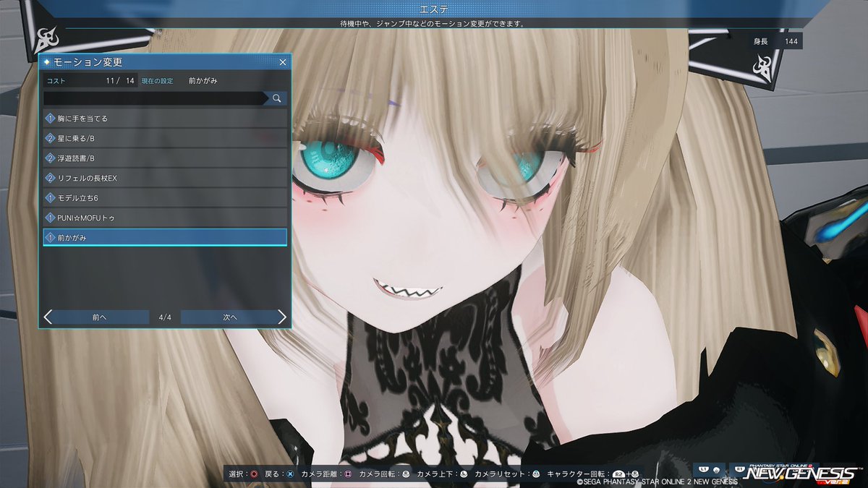Click the カメラ回転 stick icon
The image size is (868, 488).
point(406,474)
